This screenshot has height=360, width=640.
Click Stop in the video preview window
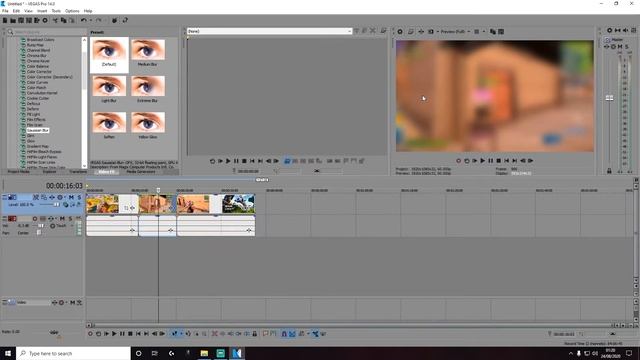[498, 161]
